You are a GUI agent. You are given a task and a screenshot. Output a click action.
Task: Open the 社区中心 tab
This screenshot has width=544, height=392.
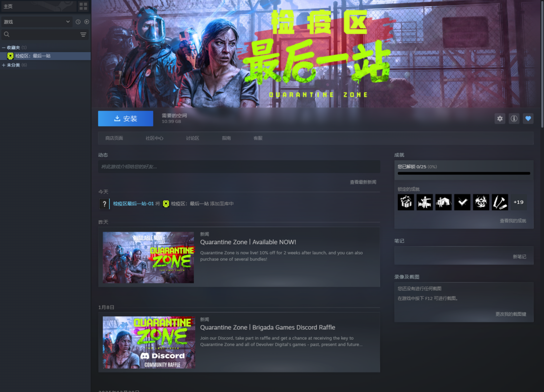[155, 138]
